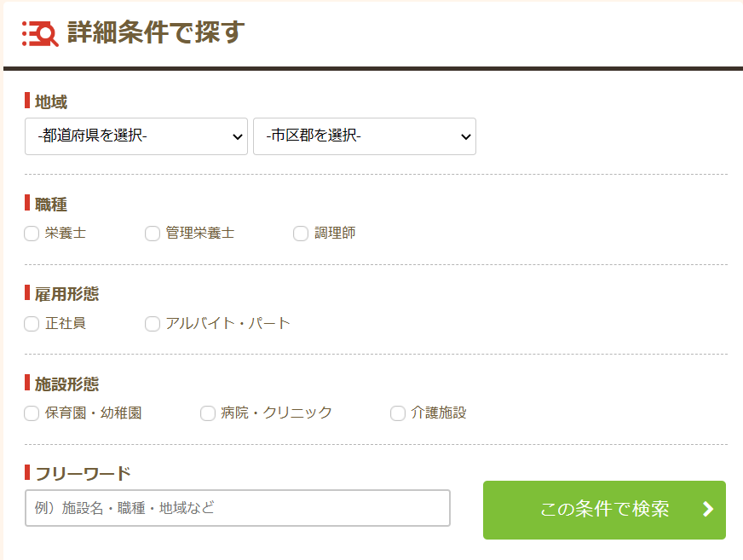Click the アルバイト・パート label text

pyautogui.click(x=228, y=323)
